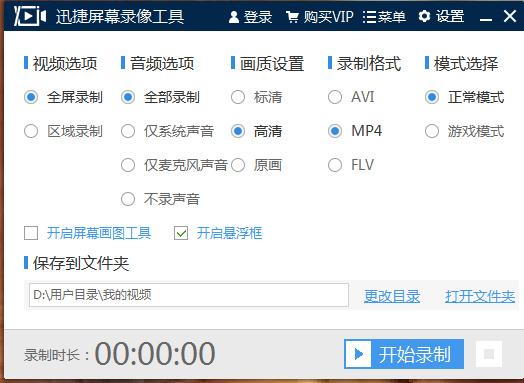Uncheck 开启悬浮框 checkbox
The height and width of the screenshot is (383, 524).
[181, 233]
